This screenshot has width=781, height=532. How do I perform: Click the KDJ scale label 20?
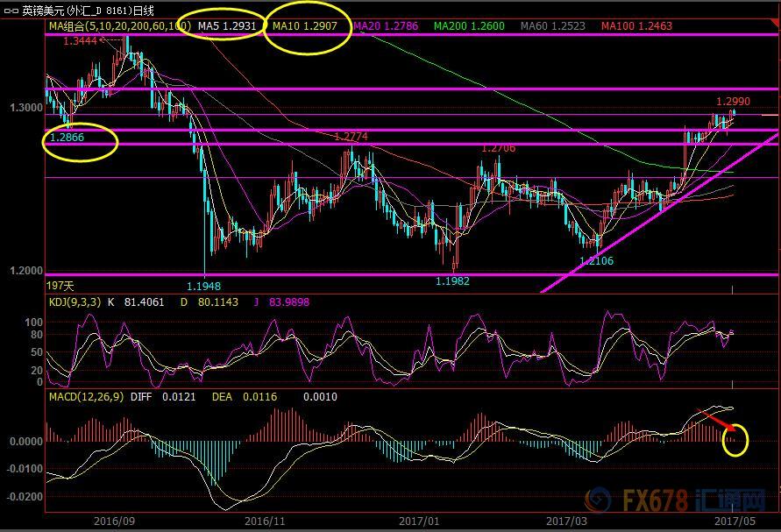pos(36,370)
